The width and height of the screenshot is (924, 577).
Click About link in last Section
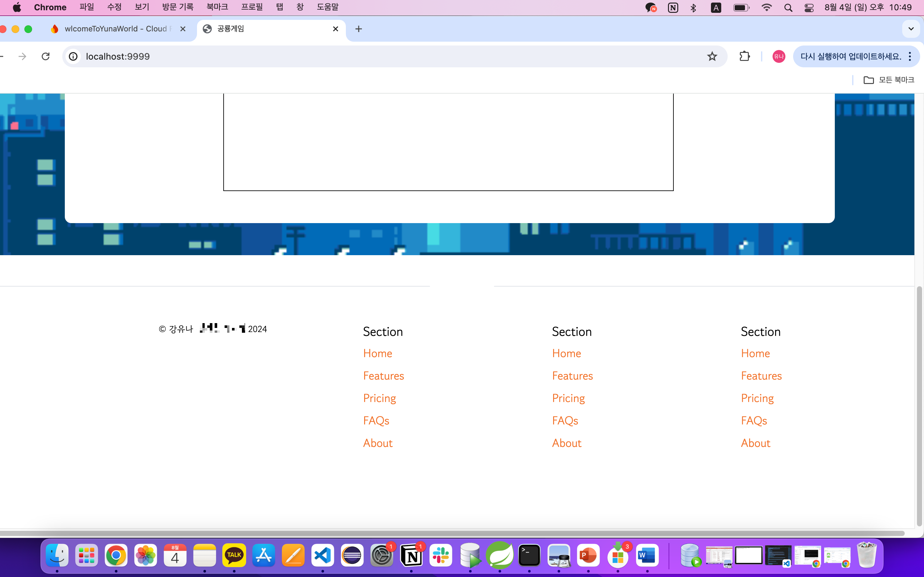coord(755,443)
